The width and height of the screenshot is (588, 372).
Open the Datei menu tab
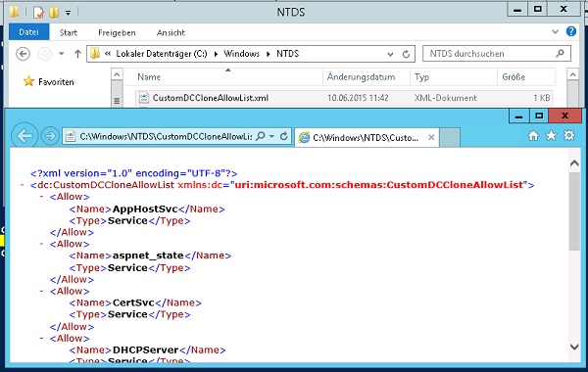[28, 32]
